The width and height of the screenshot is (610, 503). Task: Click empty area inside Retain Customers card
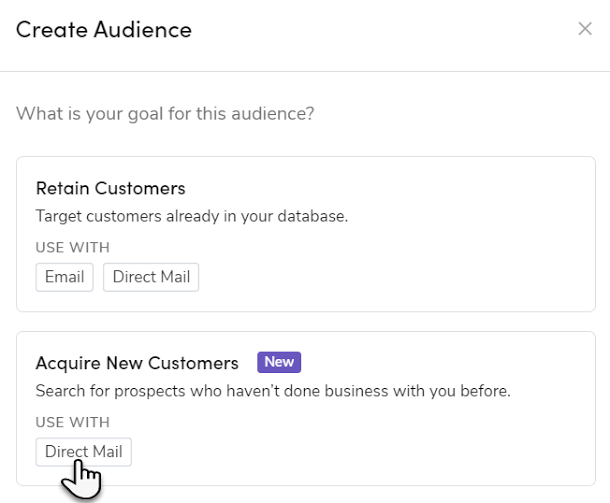(x=420, y=265)
